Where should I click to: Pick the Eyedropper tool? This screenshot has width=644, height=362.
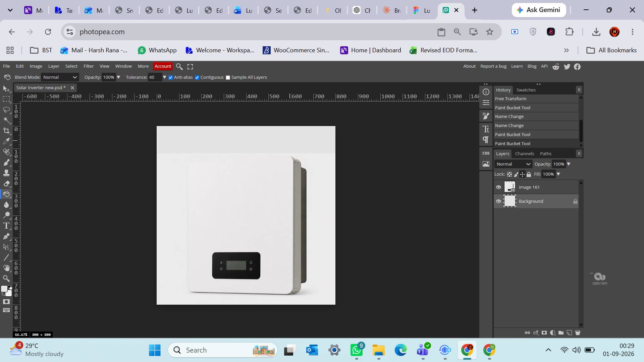(6, 141)
